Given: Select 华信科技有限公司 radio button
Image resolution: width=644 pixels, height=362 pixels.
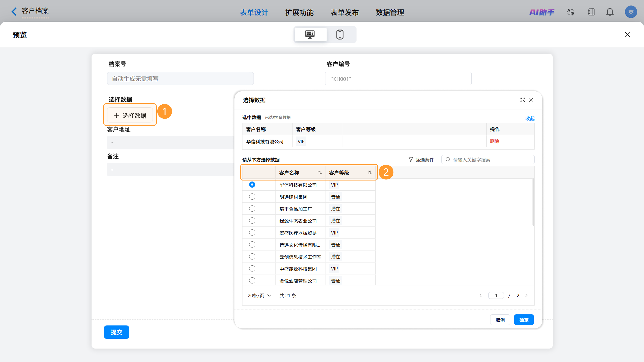Looking at the screenshot, I should pos(252,185).
